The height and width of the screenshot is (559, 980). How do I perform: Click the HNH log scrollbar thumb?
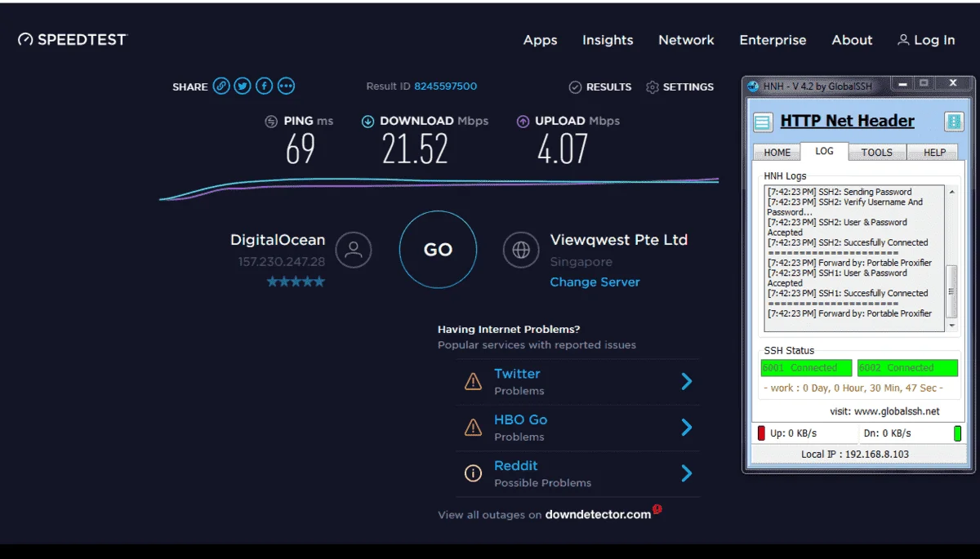[951, 291]
